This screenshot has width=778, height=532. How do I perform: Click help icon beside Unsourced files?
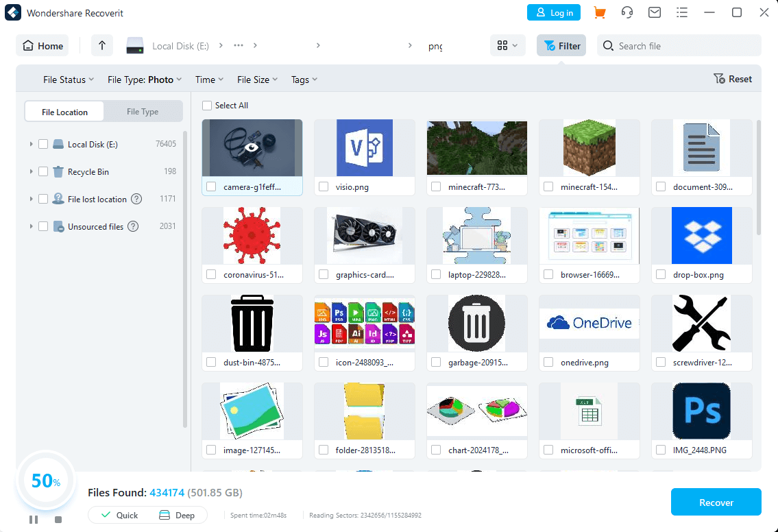click(x=133, y=226)
